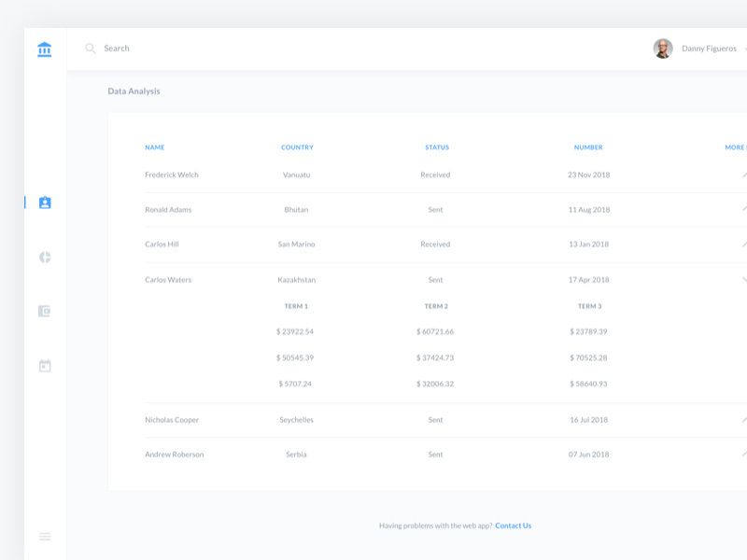
Task: Click the search magnifier icon
Action: coord(89,48)
